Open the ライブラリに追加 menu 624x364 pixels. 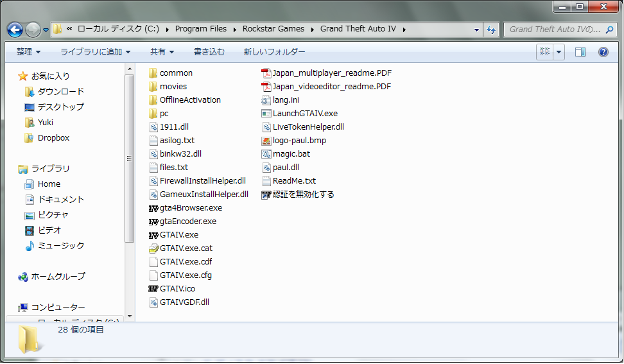95,52
